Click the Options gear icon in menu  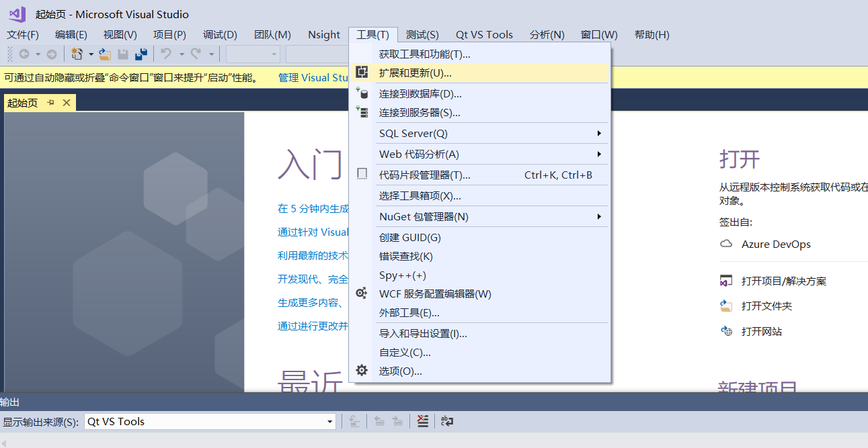[362, 370]
